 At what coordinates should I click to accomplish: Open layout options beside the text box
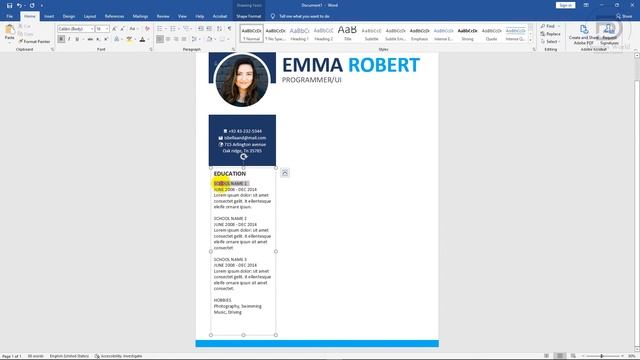point(285,173)
